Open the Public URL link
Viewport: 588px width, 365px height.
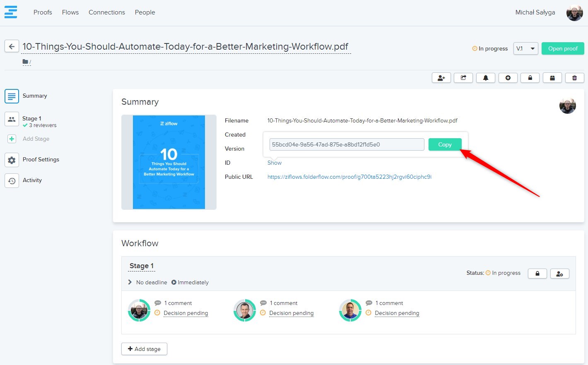coord(349,177)
